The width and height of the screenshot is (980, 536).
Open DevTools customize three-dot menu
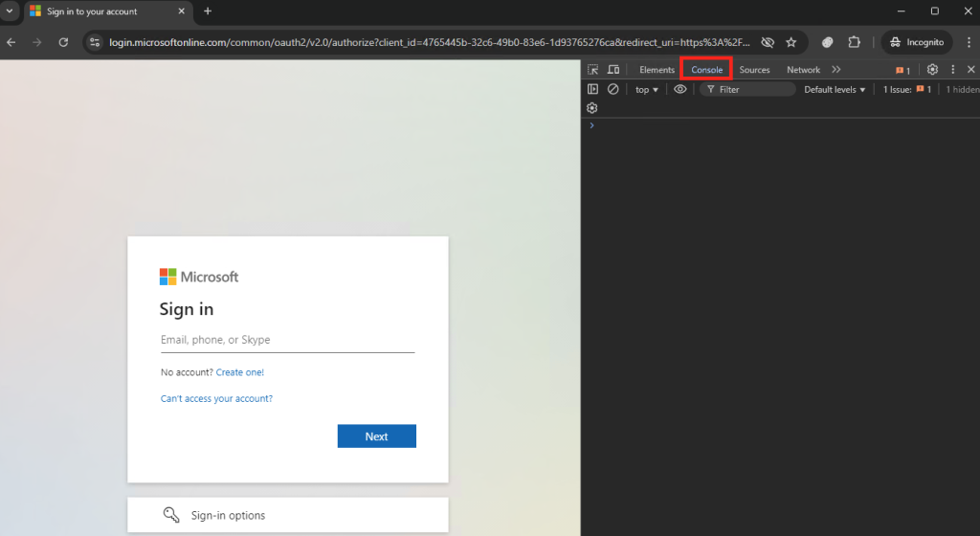click(952, 69)
